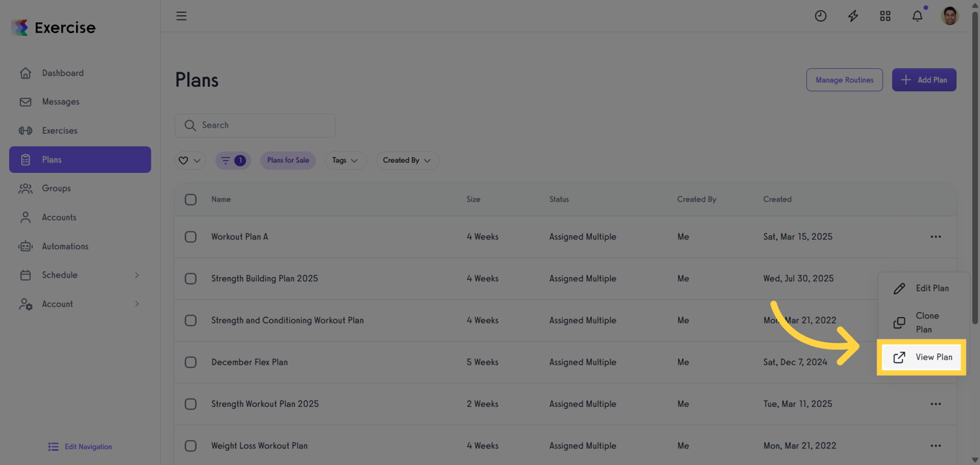Open the notifications bell
This screenshot has width=980, height=465.
(x=918, y=16)
